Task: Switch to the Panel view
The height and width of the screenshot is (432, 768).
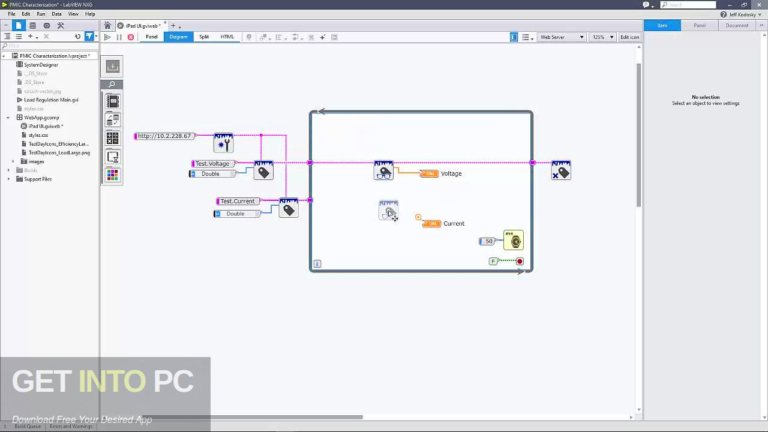Action: click(x=151, y=37)
